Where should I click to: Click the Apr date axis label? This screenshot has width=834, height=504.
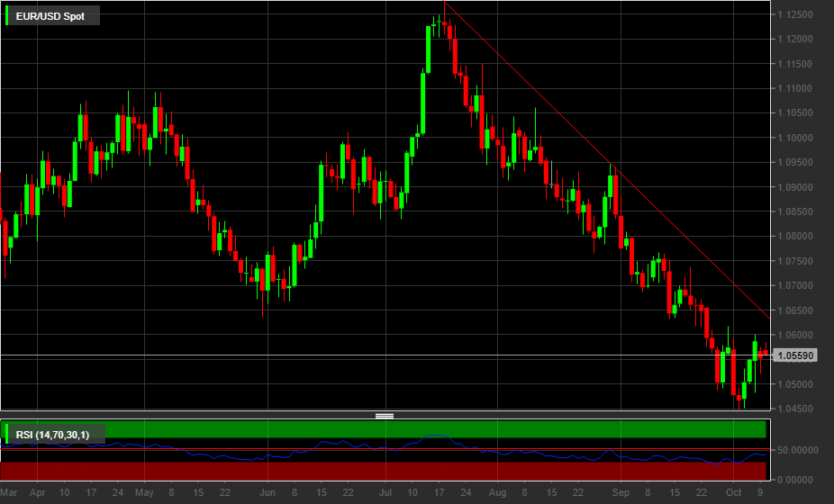coord(37,492)
